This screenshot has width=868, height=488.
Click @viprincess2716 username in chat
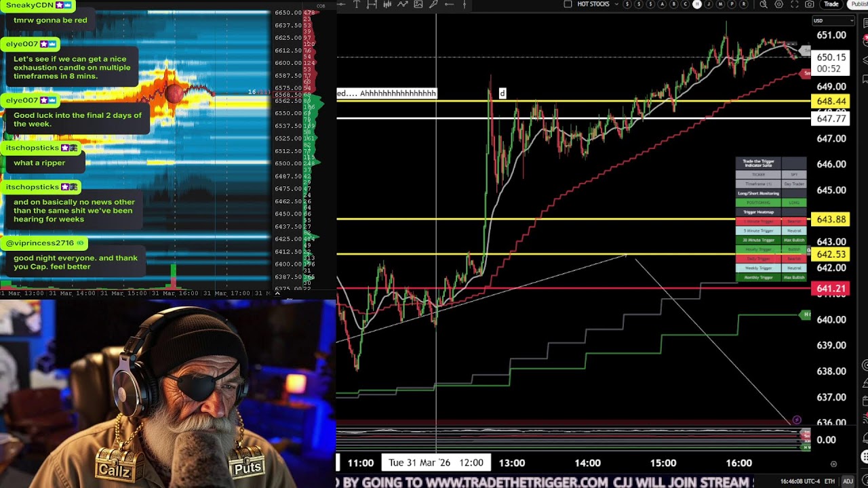click(x=39, y=243)
